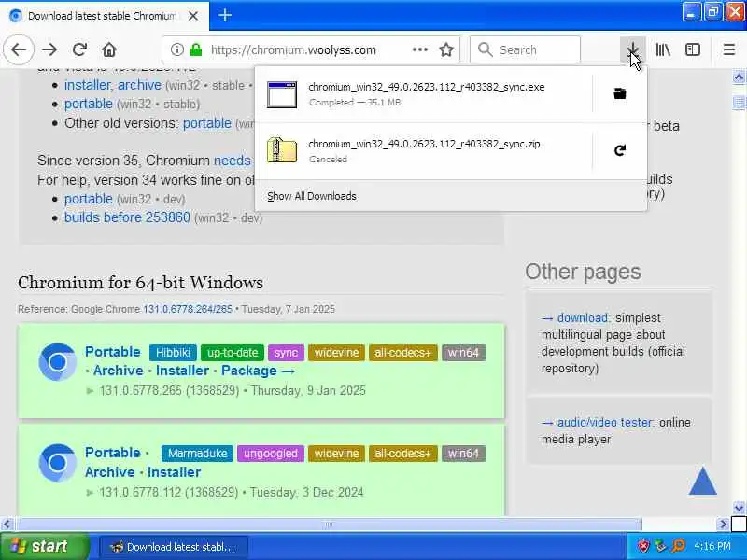The height and width of the screenshot is (560, 747).
Task: Click the all-codecs+ tag in Hibbiki card
Action: 402,353
